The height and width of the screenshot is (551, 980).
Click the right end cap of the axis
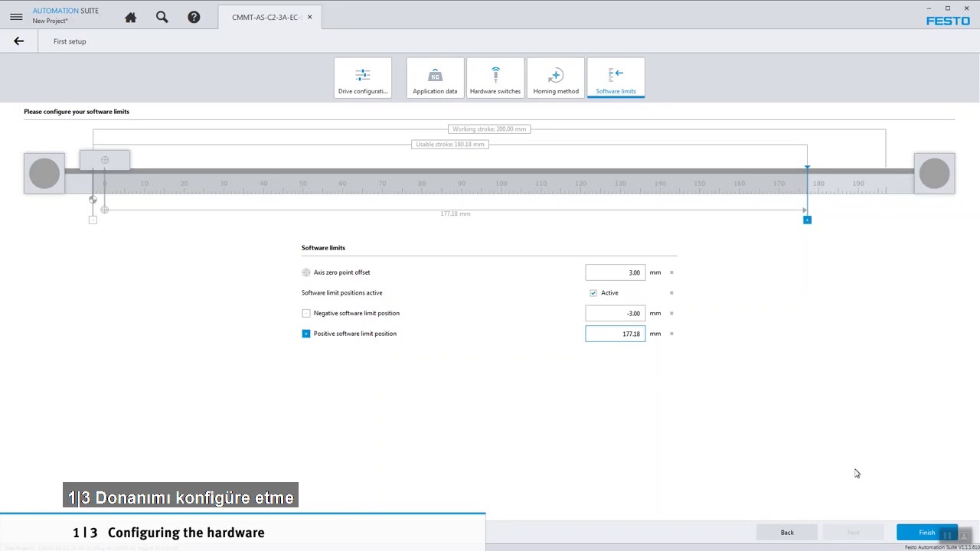coord(934,174)
